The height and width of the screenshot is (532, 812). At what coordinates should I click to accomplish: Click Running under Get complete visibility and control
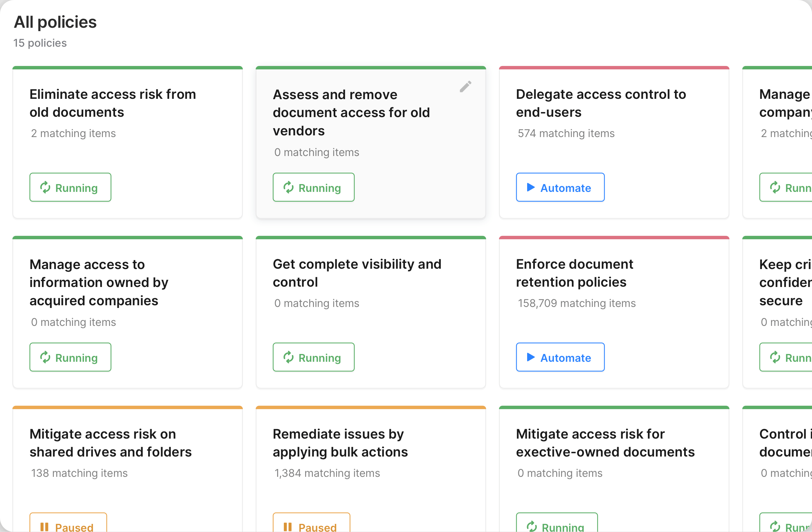313,357
